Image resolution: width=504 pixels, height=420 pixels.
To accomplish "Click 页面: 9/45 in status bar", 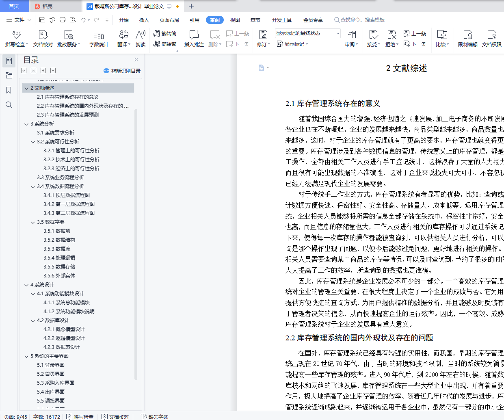I will (16, 417).
